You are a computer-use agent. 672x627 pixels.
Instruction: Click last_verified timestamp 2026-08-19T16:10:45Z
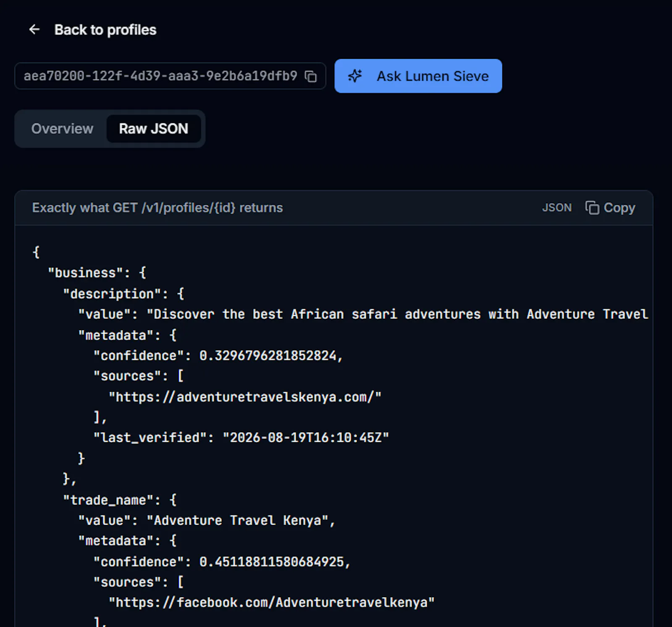click(x=306, y=438)
